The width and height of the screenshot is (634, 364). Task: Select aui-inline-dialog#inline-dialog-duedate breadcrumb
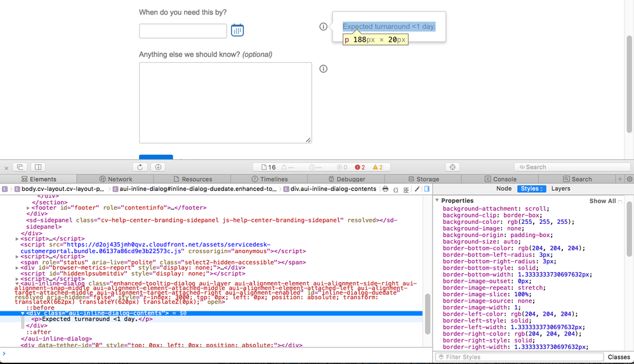(x=194, y=189)
